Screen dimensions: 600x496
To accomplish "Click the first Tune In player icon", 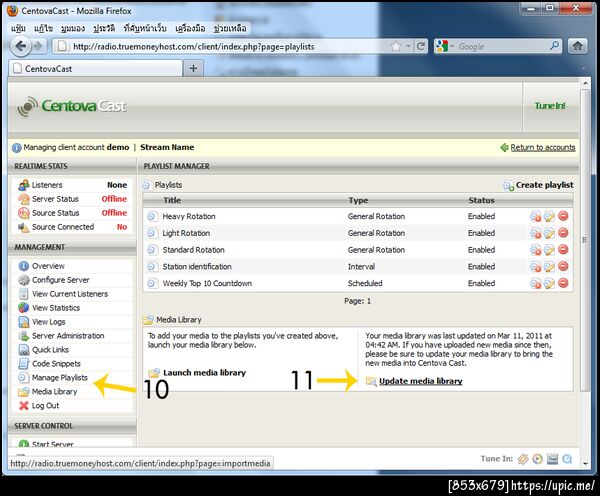I will (523, 458).
